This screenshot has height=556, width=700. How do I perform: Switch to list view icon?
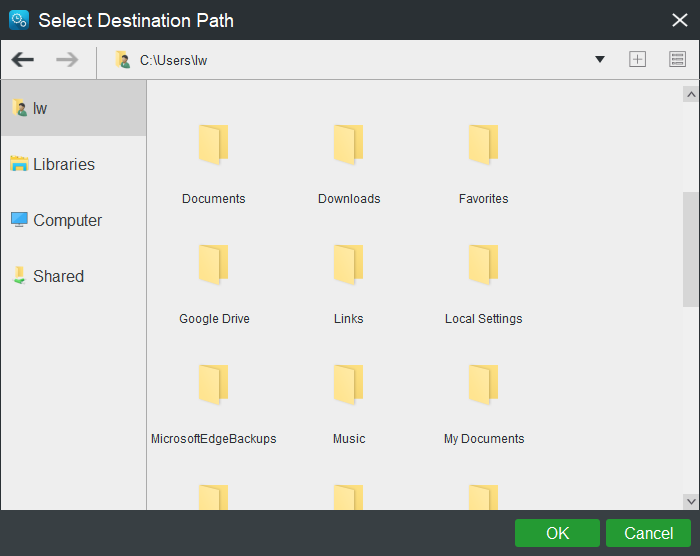pos(677,59)
